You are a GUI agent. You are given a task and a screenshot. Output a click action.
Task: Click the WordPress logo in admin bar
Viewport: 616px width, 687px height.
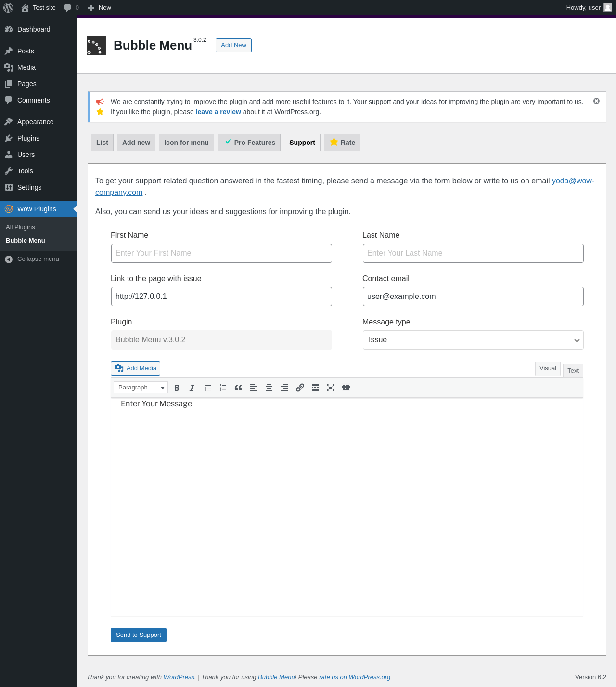click(x=8, y=8)
